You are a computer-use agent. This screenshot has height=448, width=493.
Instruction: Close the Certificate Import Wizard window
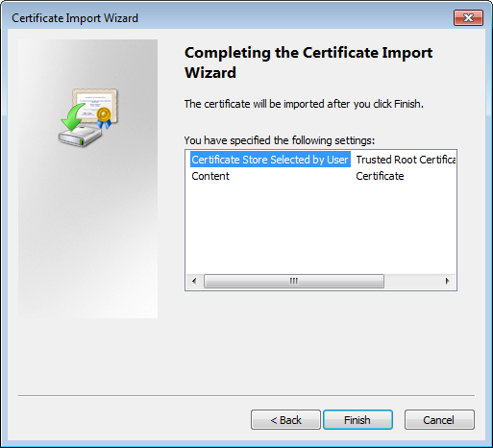pos(468,18)
